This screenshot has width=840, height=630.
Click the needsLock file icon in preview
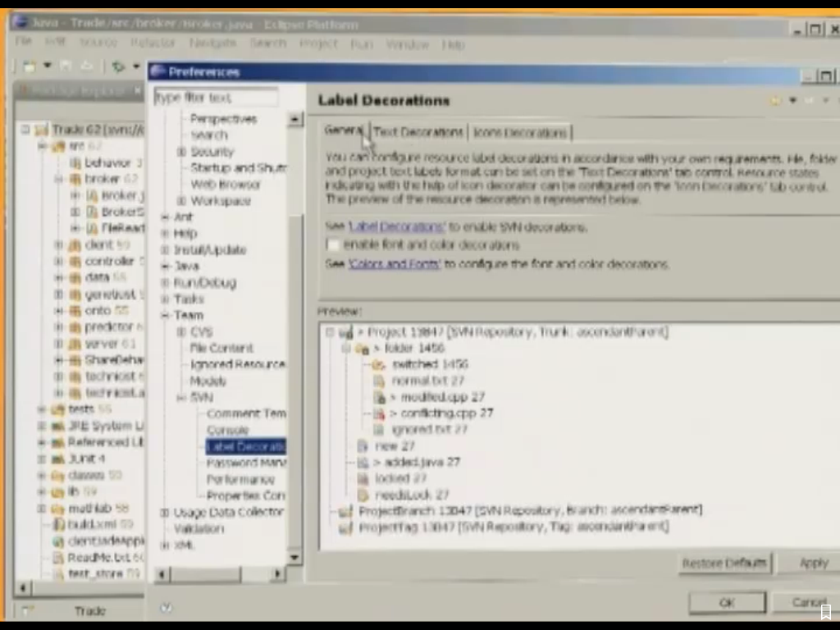(x=363, y=495)
